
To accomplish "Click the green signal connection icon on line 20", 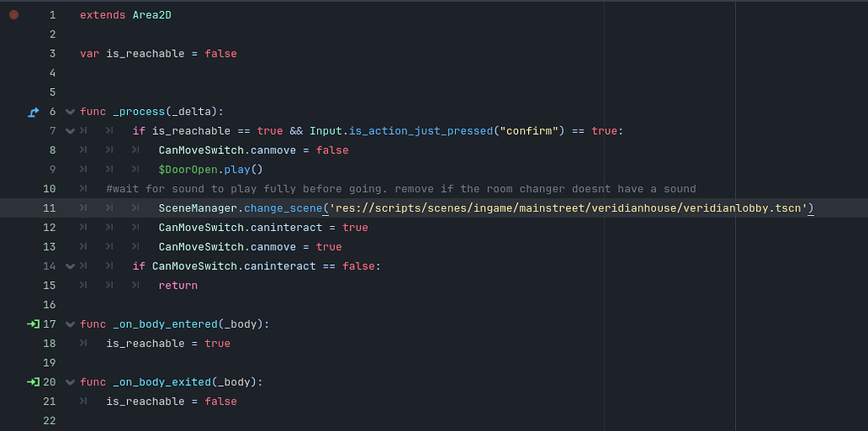I will point(34,382).
